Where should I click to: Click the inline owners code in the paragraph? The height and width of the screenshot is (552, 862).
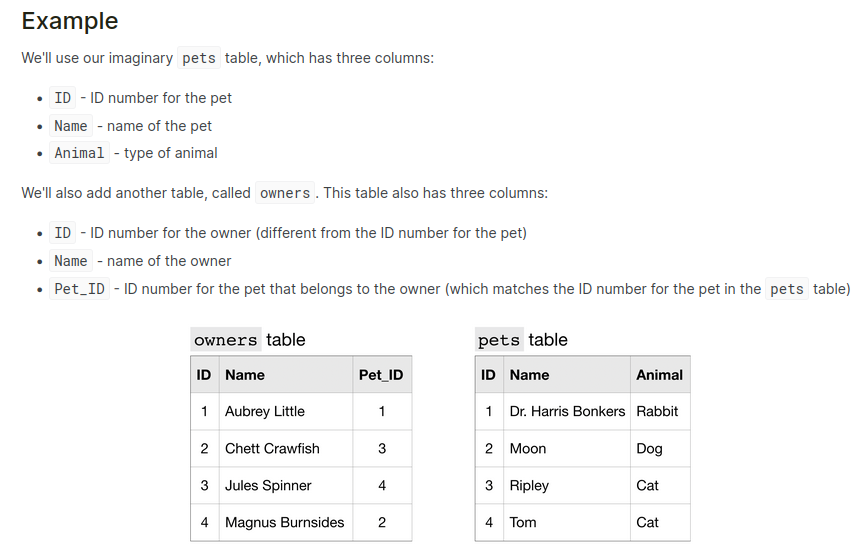(285, 193)
